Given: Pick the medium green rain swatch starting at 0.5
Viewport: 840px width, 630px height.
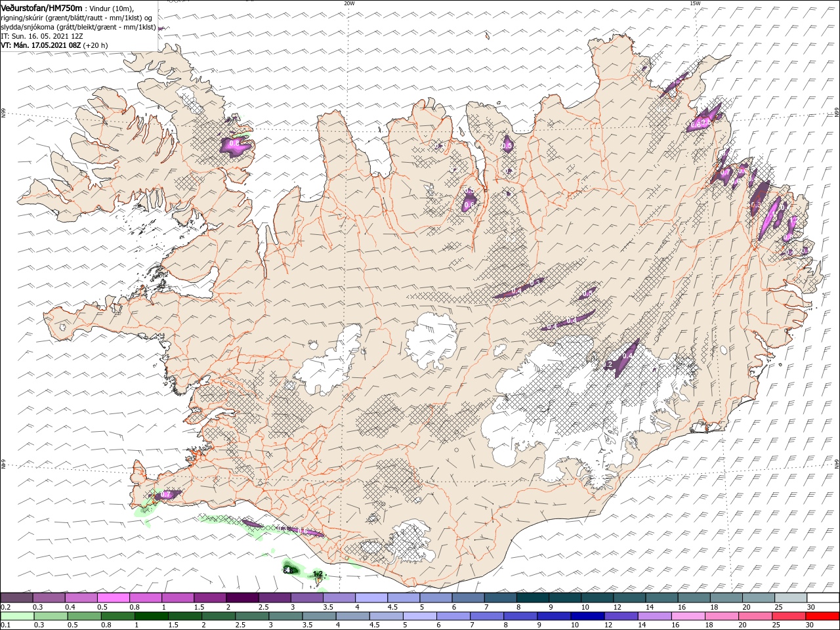Looking at the screenshot, I should tap(85, 616).
